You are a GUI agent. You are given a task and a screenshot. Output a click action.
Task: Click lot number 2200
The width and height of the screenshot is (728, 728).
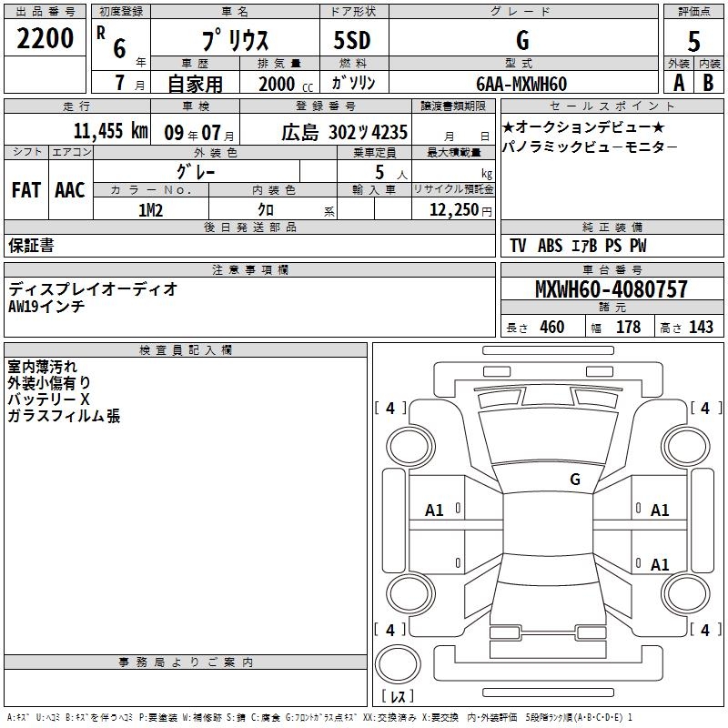(45, 38)
